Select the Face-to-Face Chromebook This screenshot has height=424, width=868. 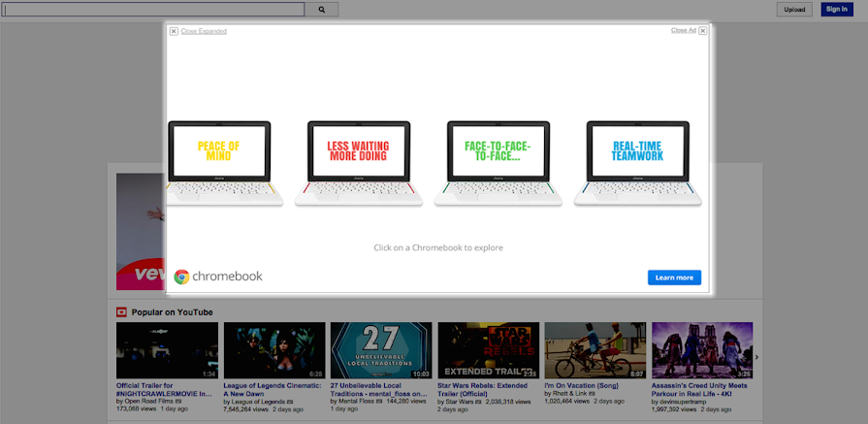click(x=498, y=164)
